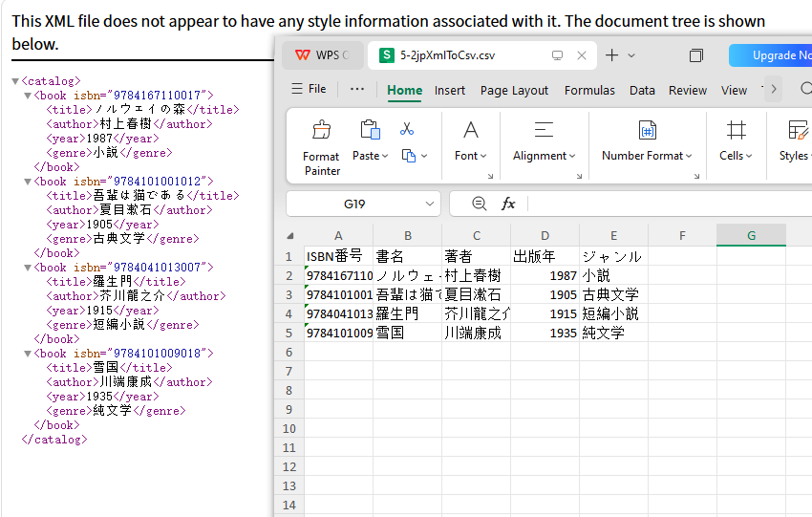The image size is (812, 517).
Task: Click the monitor icon on the CSV tab
Action: [557, 55]
